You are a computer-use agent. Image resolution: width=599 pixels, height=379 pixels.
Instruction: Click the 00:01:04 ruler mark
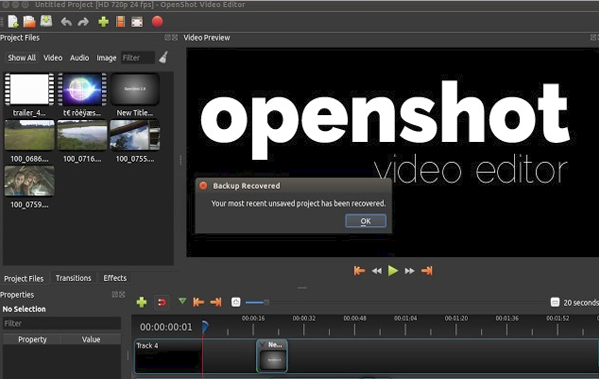coord(405,318)
